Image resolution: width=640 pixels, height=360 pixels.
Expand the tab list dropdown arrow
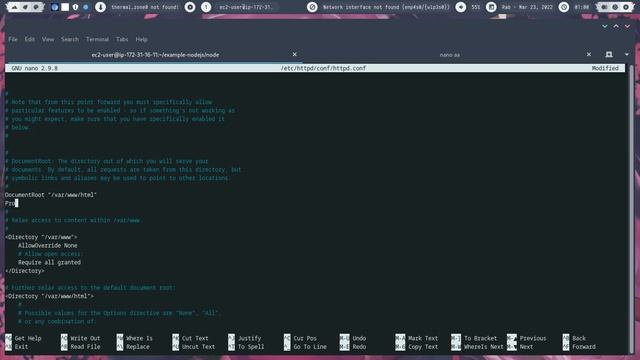point(627,54)
